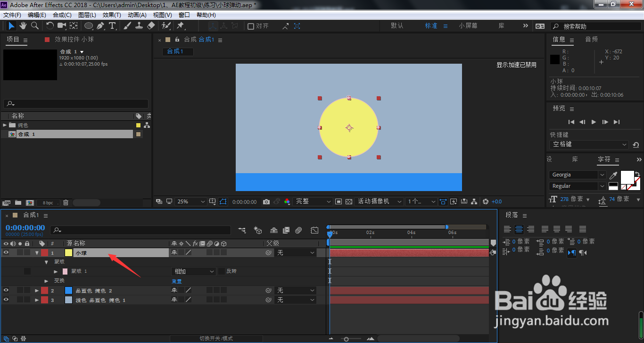Delete selected project item with trash icon
The width and height of the screenshot is (644, 343).
66,202
